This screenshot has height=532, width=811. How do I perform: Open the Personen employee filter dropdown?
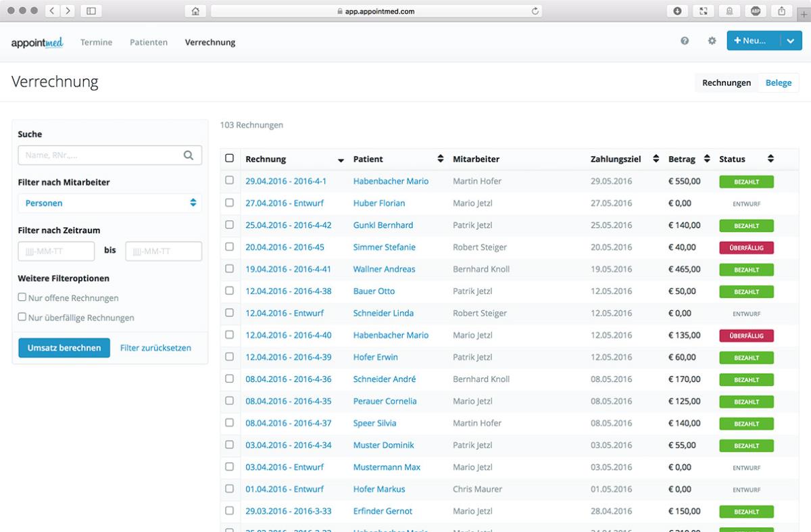click(109, 203)
